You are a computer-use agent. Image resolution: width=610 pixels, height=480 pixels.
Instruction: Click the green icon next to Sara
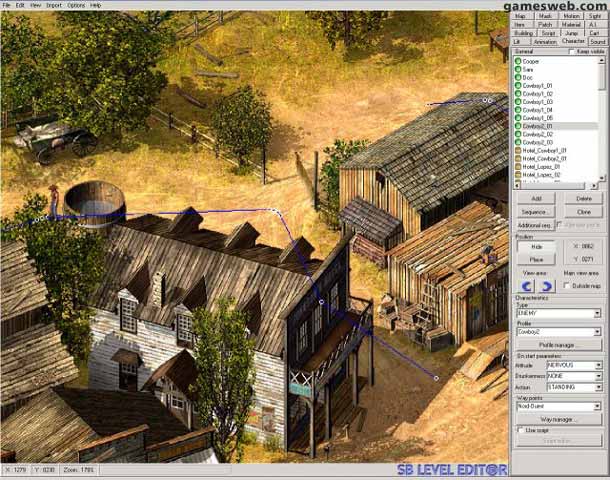coord(518,69)
